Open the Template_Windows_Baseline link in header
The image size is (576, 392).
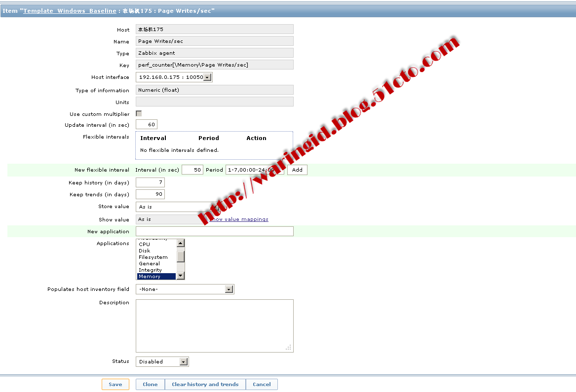[70, 11]
